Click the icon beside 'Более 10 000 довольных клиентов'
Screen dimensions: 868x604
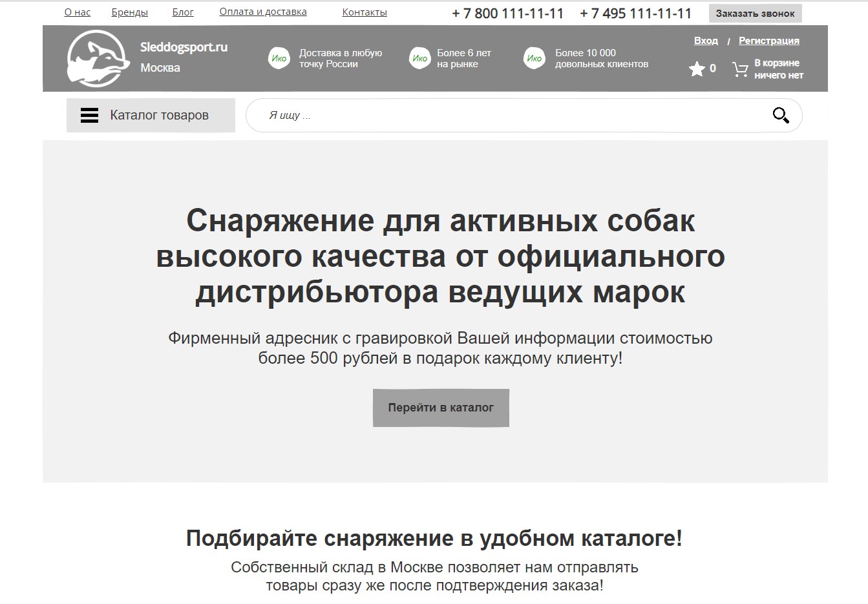tap(535, 58)
